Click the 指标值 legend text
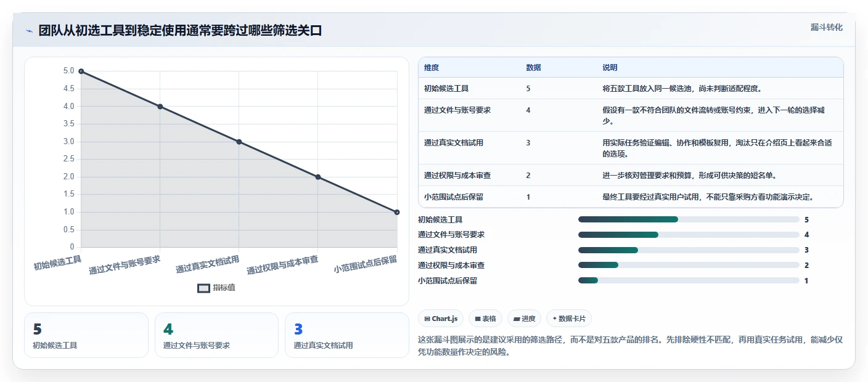The width and height of the screenshot is (868, 382). [x=224, y=288]
